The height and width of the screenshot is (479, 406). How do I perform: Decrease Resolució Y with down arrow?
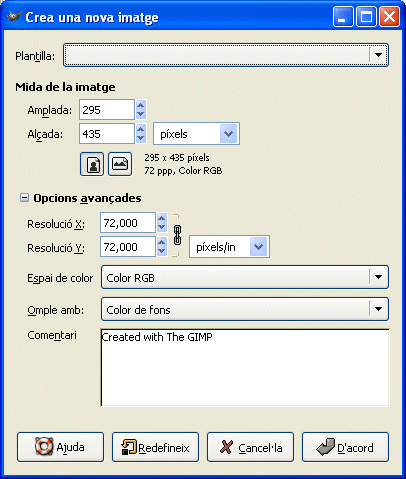pos(162,251)
